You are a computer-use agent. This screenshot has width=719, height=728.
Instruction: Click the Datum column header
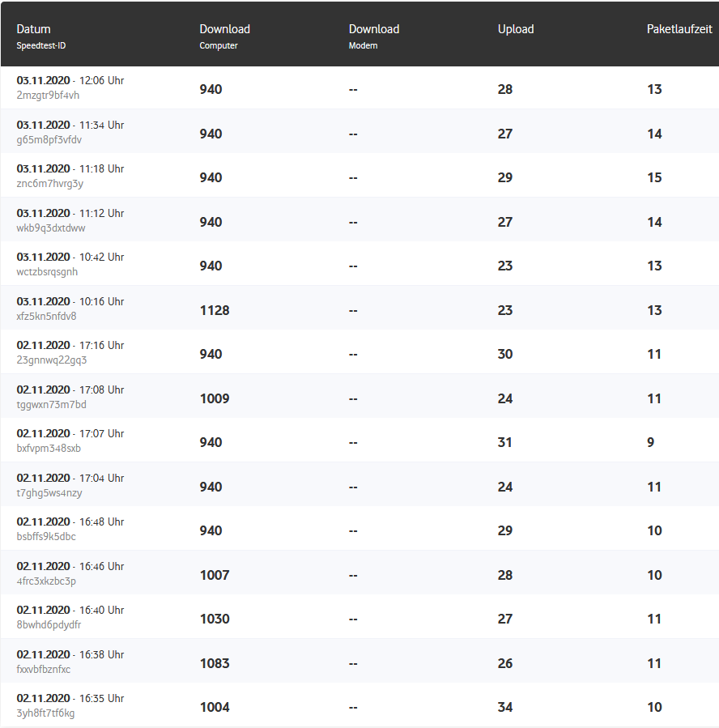(x=33, y=29)
